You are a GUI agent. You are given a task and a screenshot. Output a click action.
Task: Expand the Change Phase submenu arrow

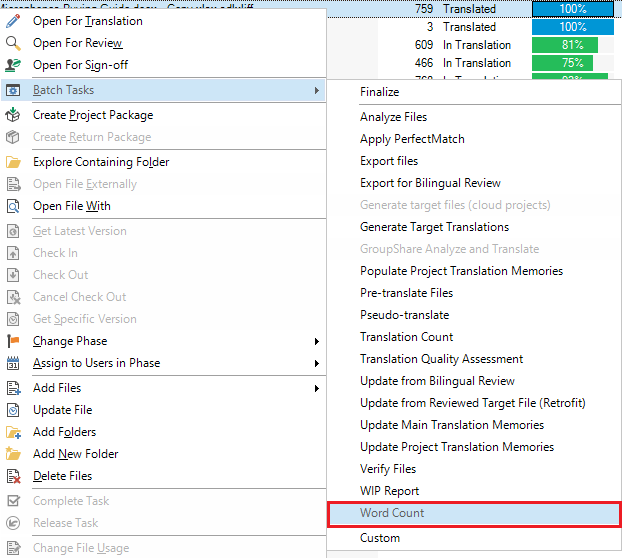click(x=317, y=341)
